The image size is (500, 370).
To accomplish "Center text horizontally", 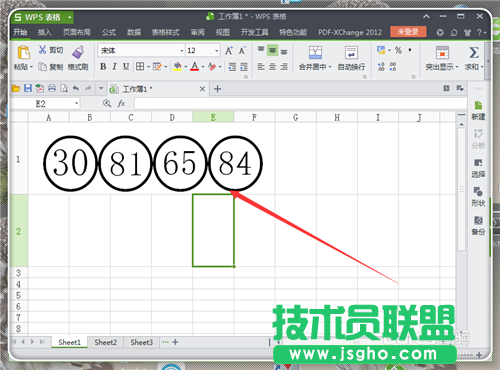I will (x=272, y=67).
